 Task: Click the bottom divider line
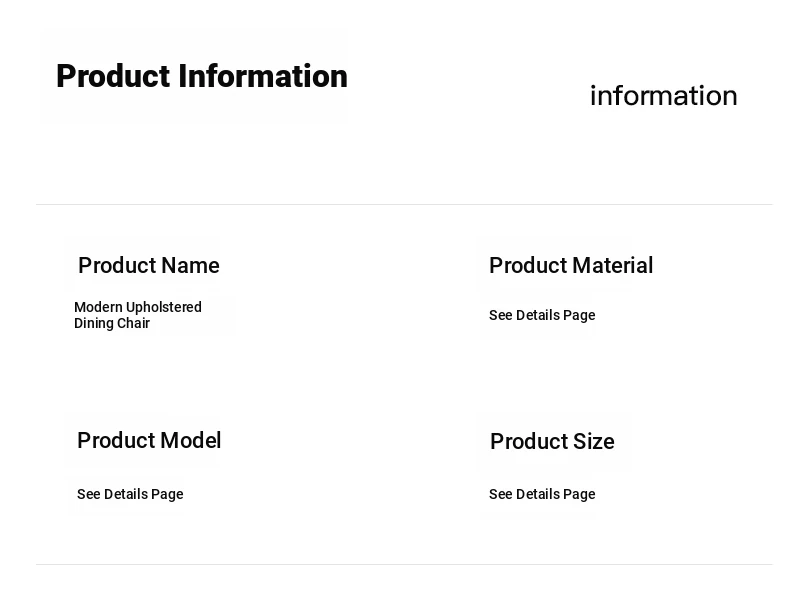coord(403,565)
